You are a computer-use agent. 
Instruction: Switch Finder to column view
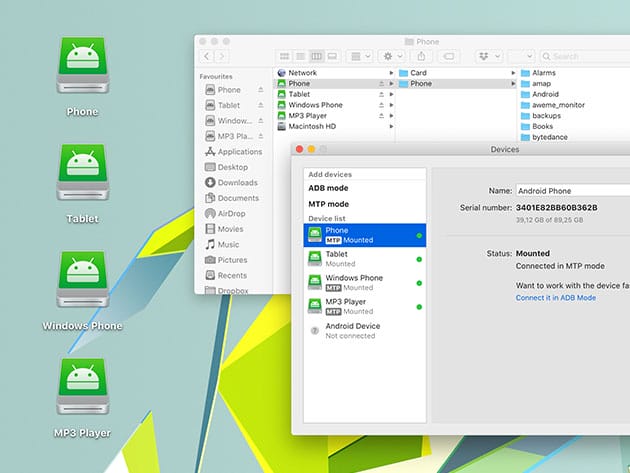317,56
